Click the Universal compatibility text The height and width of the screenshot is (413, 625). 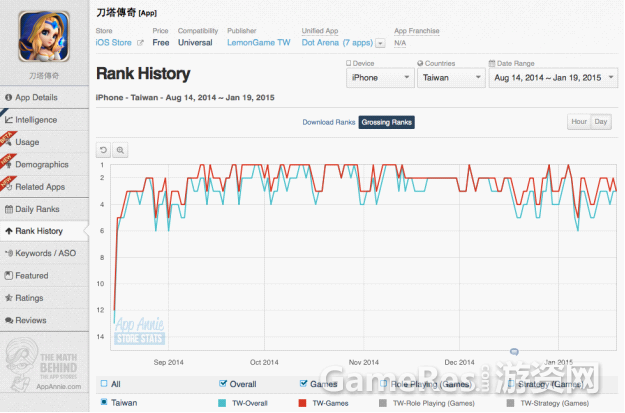[195, 43]
